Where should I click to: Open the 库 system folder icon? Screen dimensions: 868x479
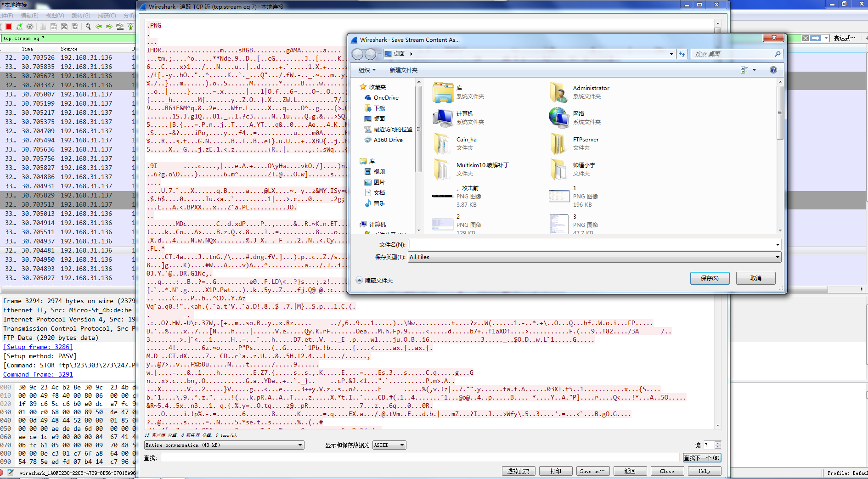[443, 92]
